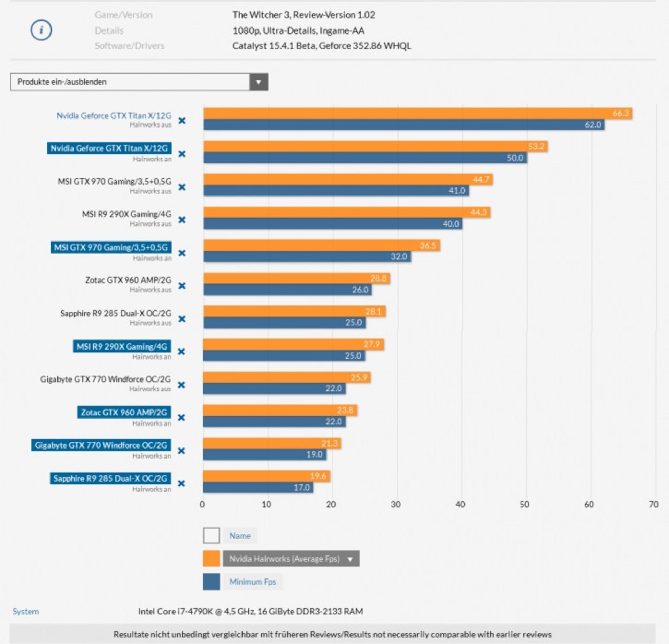Click the orange 21.3 bar
Viewport: 669px width, 644px height.
pos(272,443)
